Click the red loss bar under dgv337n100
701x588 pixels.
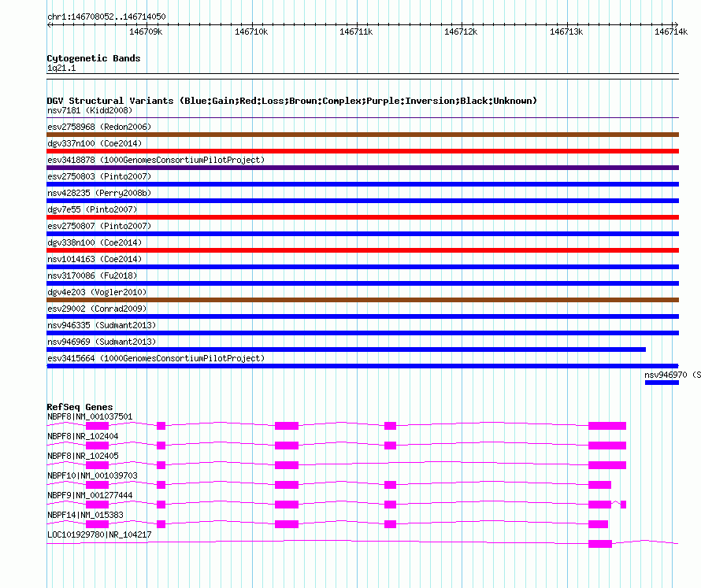click(x=362, y=151)
